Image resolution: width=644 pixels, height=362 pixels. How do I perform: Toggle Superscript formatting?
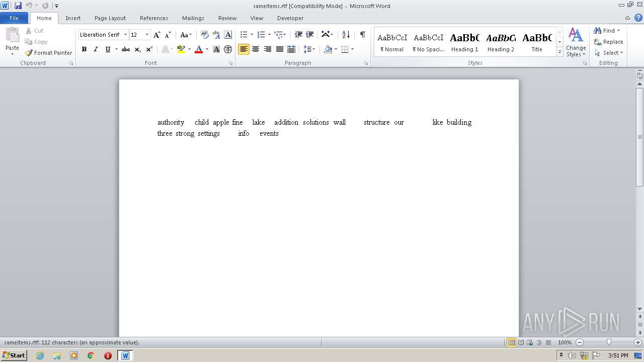149,49
